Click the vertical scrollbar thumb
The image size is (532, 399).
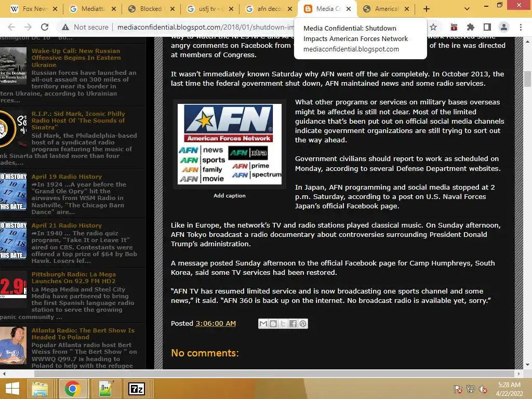coord(528,79)
